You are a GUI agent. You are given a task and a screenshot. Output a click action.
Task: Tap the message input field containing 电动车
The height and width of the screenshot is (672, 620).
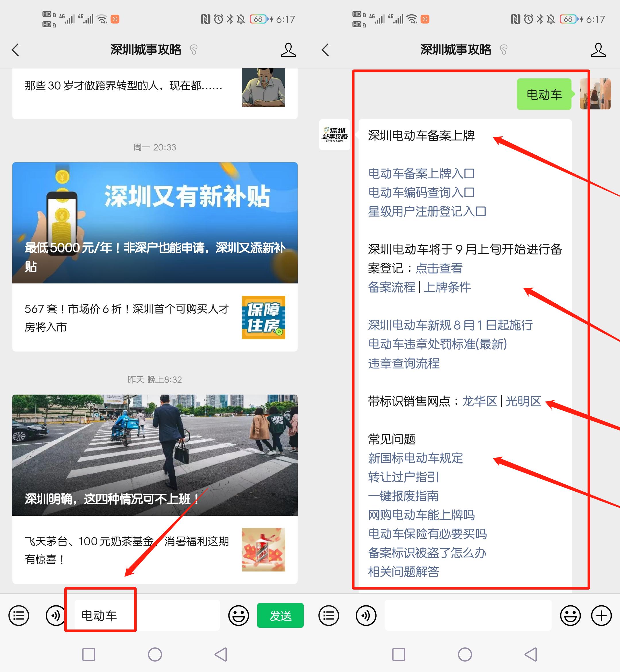(100, 615)
